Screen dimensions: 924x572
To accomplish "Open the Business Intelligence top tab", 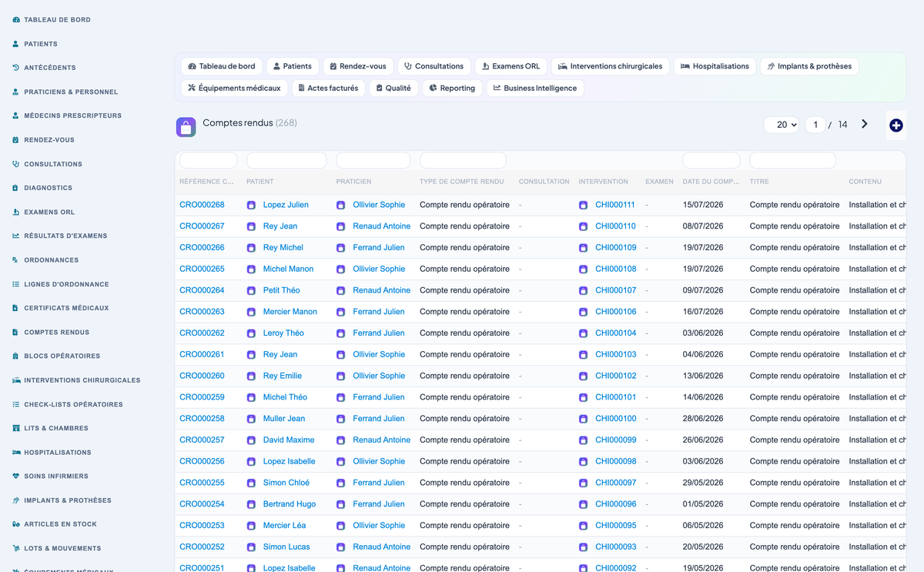I will (x=535, y=89).
